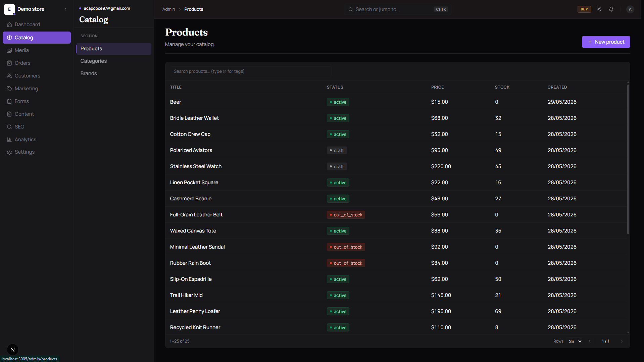Open the Bridle Leather Wallet product

[194, 118]
